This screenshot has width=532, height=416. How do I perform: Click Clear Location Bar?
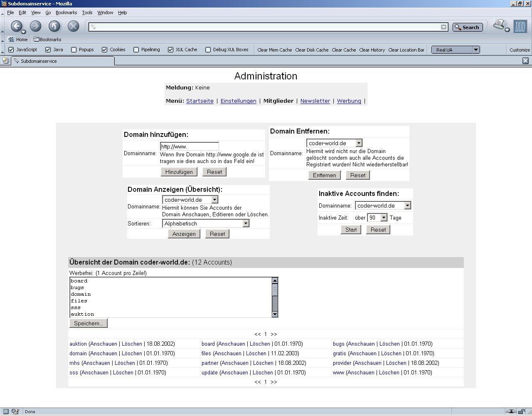[406, 50]
